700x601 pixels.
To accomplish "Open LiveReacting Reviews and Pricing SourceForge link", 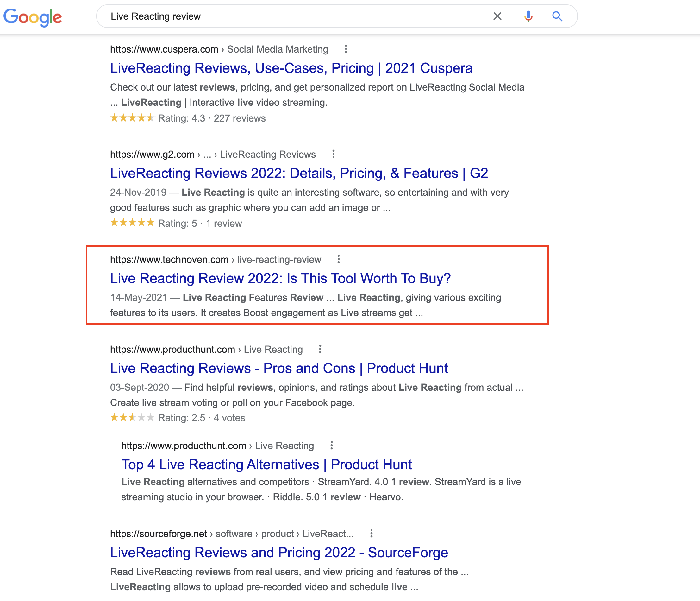I will (x=279, y=553).
